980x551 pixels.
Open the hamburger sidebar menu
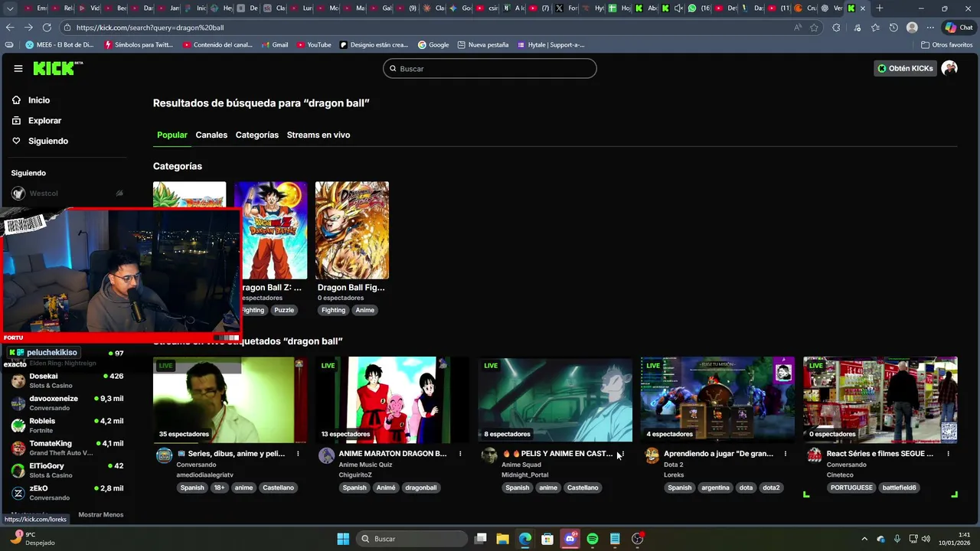tap(18, 68)
